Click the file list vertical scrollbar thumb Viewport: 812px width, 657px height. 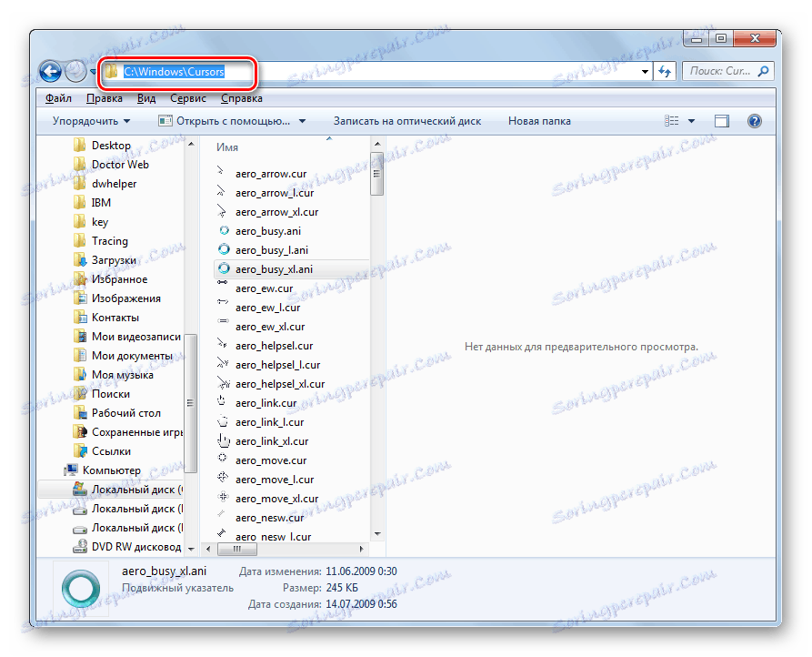[x=377, y=174]
